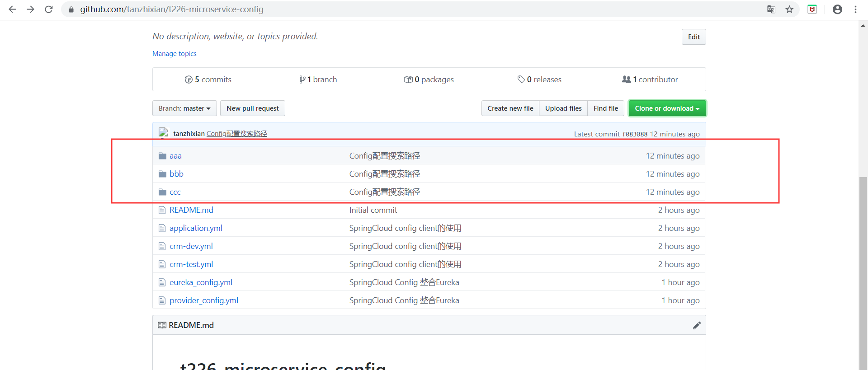View the 5 commits history

[208, 80]
